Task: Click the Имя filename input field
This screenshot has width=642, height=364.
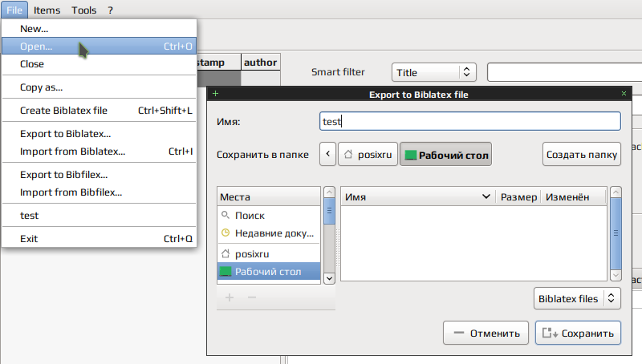Action: coord(469,122)
